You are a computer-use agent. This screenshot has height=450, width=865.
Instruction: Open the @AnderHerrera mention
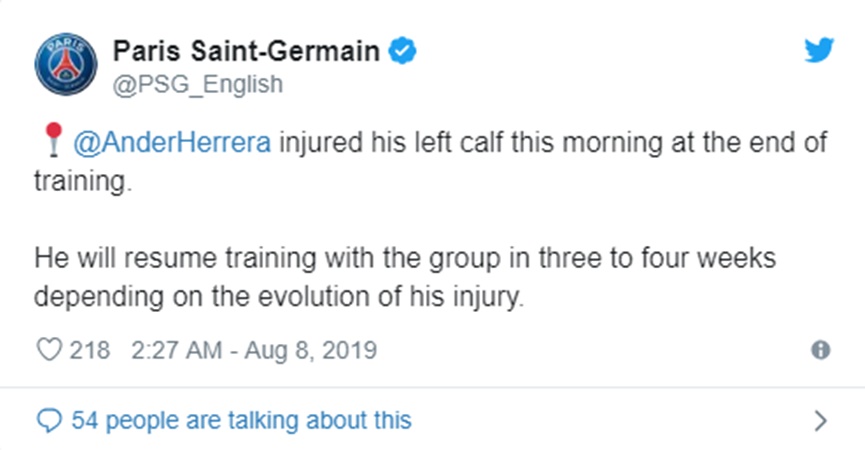coord(170,143)
